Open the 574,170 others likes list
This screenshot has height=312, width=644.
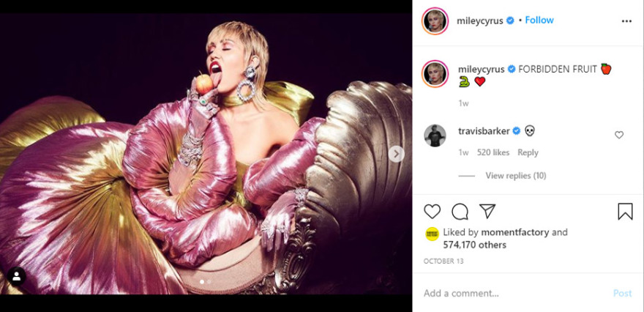(474, 245)
